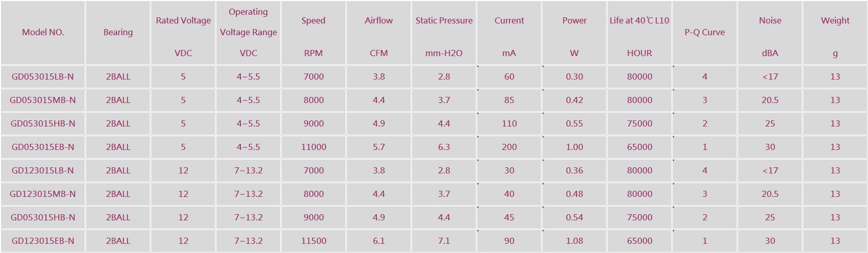Click model GD123015LB-N
This screenshot has height=253, width=868.
coord(43,170)
